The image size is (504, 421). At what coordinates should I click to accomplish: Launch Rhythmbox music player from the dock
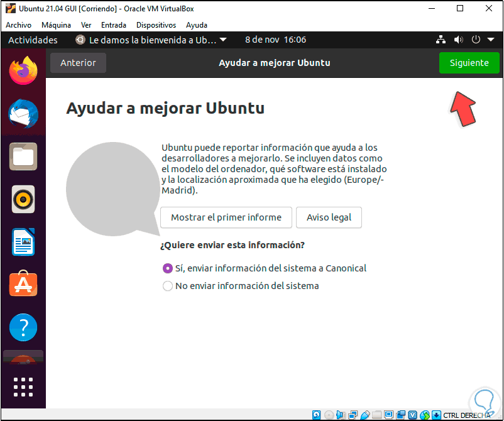point(23,199)
